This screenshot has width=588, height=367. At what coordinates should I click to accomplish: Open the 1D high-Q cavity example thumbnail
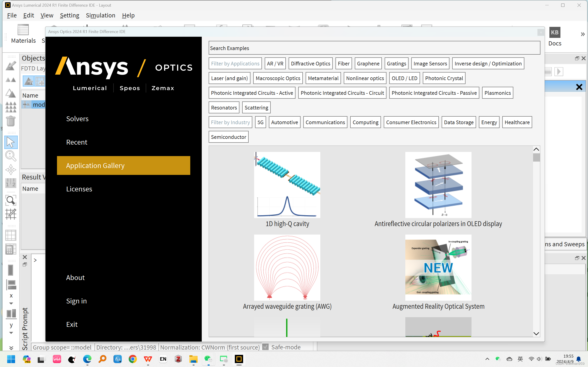pyautogui.click(x=287, y=185)
